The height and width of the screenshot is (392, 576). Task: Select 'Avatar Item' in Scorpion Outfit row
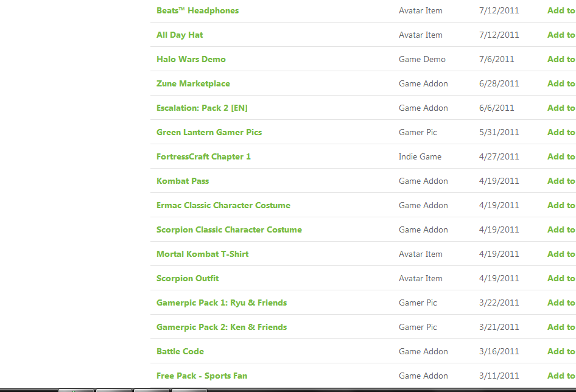point(421,278)
